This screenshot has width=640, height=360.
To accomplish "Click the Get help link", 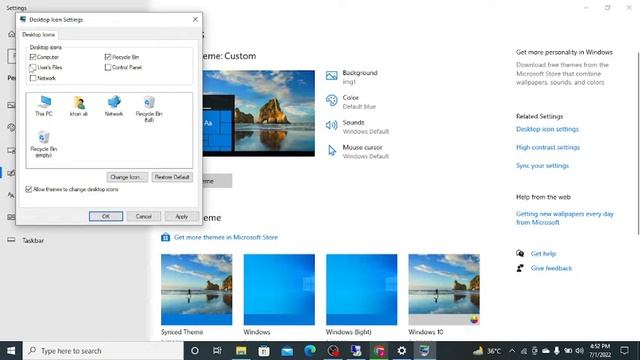I will [543, 253].
